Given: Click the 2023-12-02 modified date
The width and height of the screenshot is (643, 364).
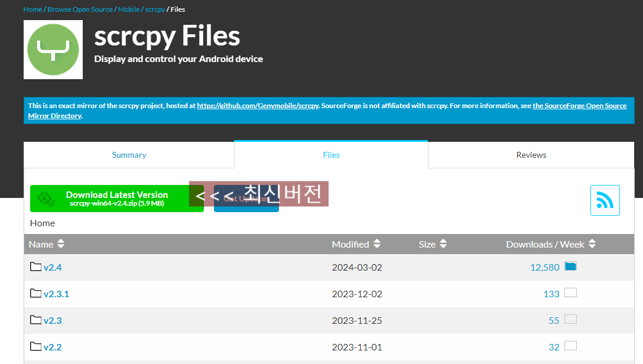Looking at the screenshot, I should pos(357,294).
